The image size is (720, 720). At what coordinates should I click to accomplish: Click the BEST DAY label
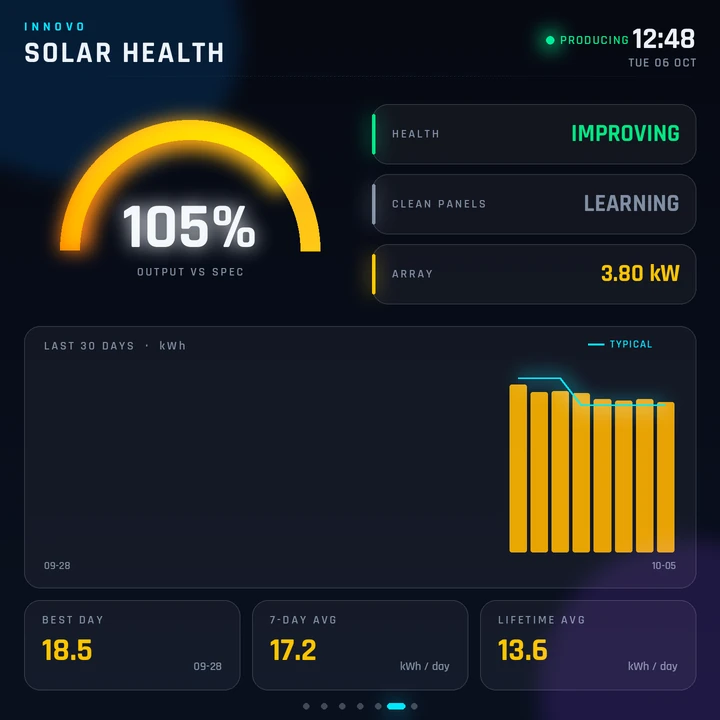(x=73, y=620)
